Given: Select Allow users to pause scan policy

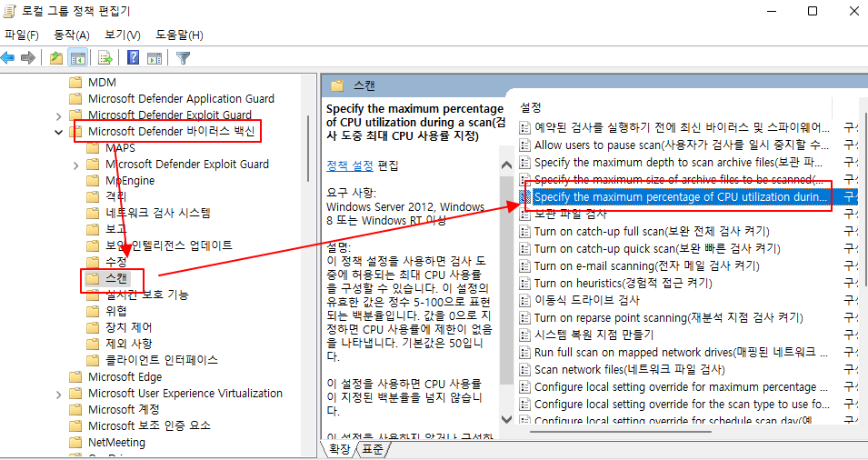Looking at the screenshot, I should 674,145.
